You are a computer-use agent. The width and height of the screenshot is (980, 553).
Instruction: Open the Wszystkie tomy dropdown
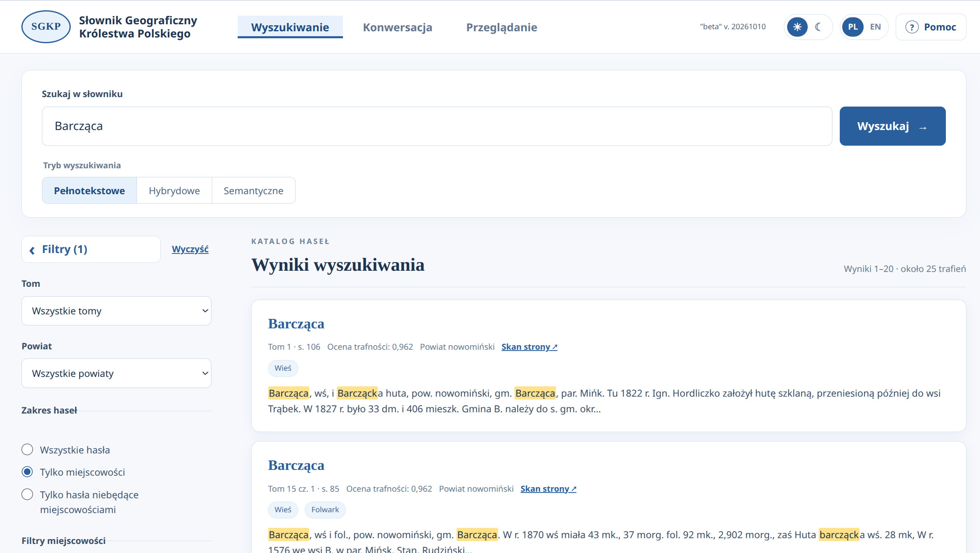coord(116,311)
